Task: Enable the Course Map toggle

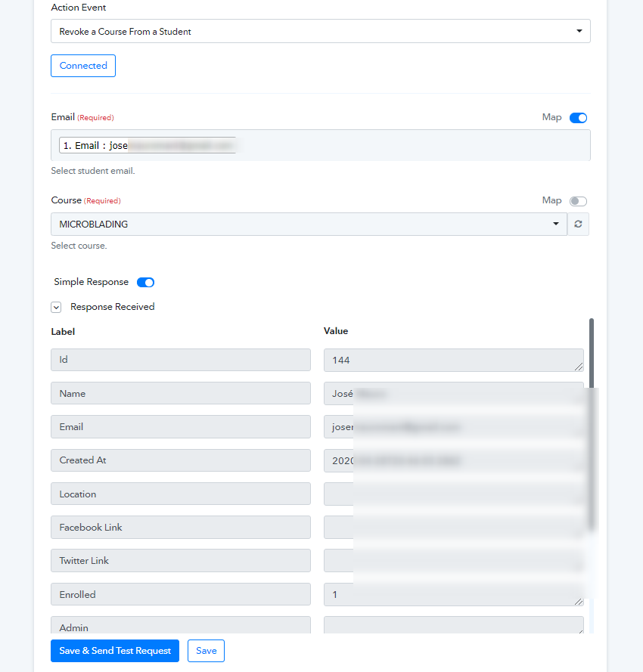Action: pos(578,201)
